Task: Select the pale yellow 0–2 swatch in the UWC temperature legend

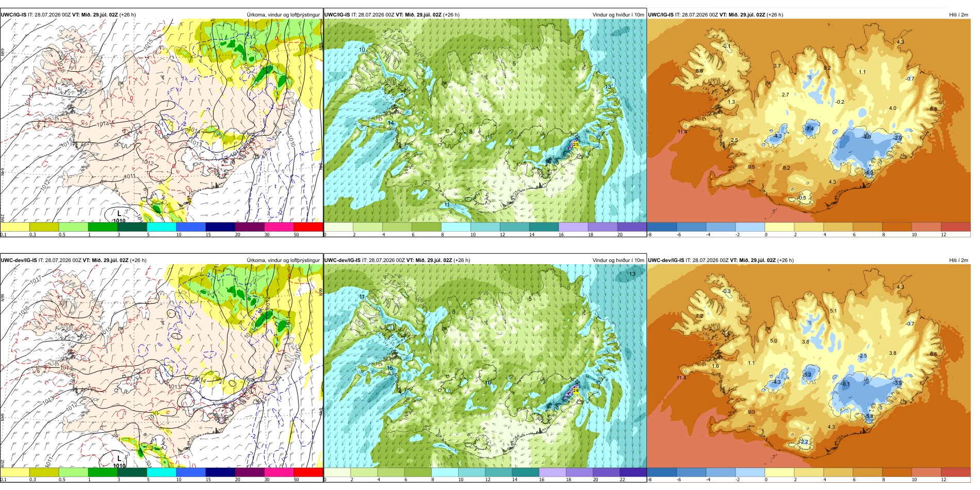Action: (779, 226)
